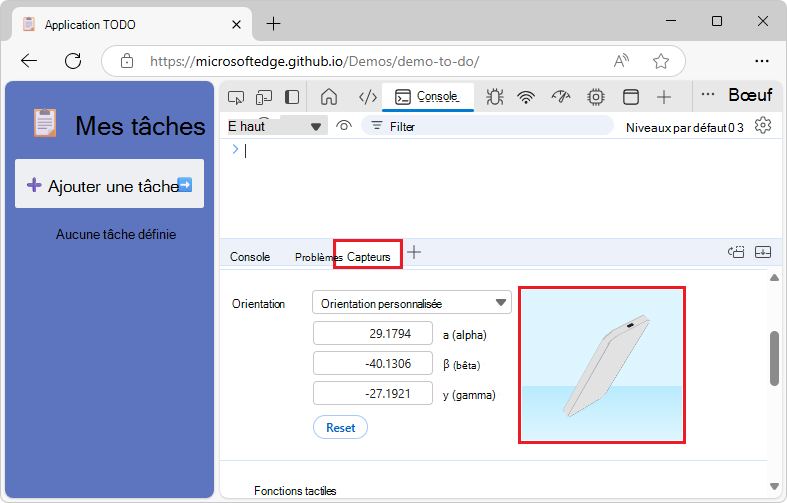This screenshot has height=503, width=787.
Task: Open the Welcome home tool
Action: (x=329, y=97)
